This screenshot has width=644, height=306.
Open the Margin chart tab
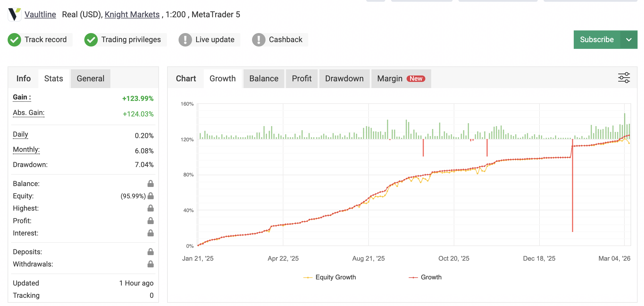pos(401,79)
